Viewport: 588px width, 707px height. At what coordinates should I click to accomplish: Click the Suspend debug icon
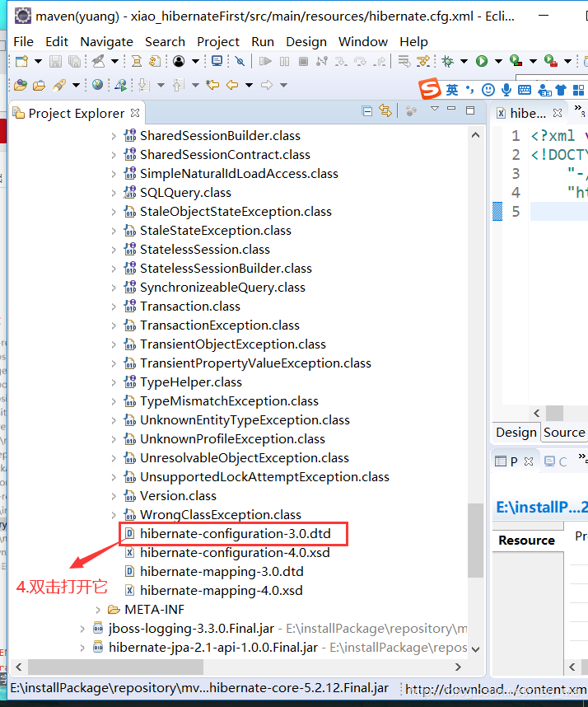[x=284, y=61]
